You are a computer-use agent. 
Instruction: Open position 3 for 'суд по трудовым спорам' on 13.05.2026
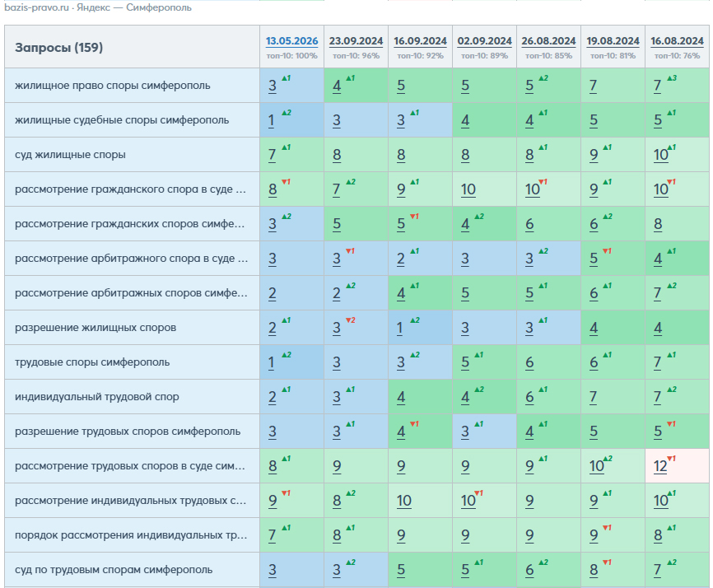pos(272,570)
